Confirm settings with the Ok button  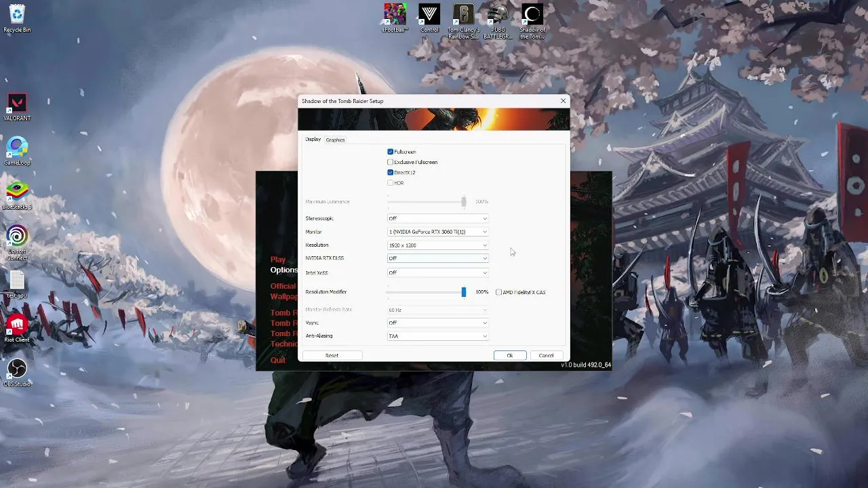[510, 355]
